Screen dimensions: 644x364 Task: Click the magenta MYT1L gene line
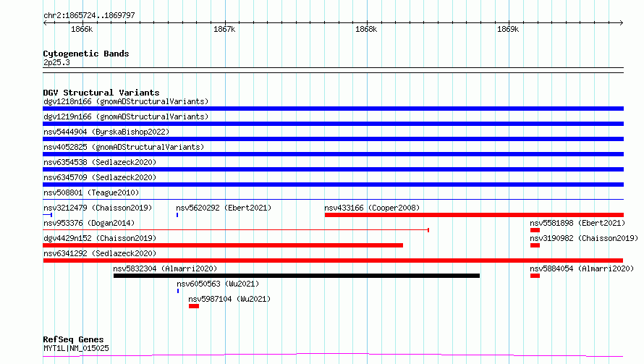tap(333, 355)
